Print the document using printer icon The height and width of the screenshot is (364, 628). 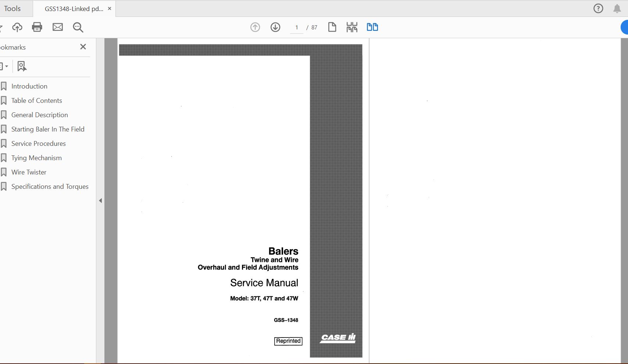(x=37, y=27)
